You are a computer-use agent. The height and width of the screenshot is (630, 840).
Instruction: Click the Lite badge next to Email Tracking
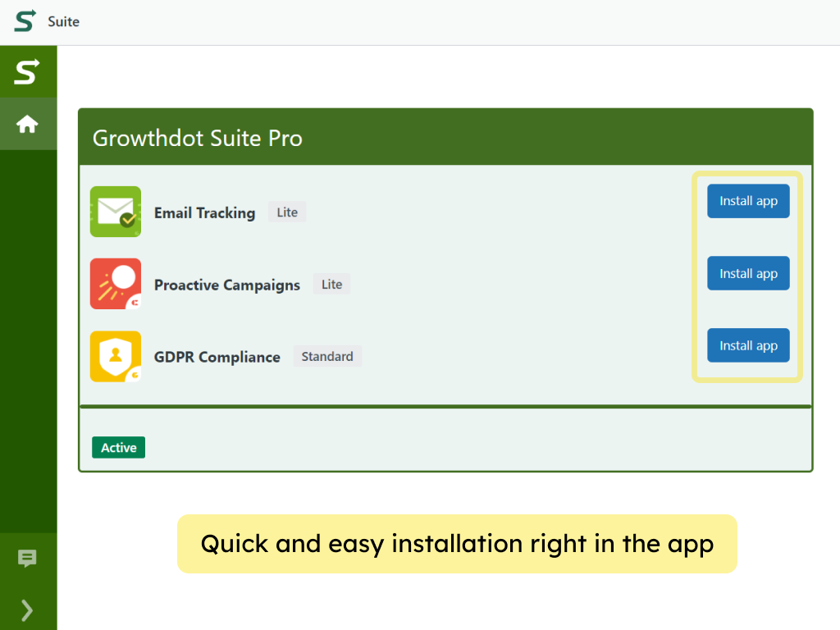(x=286, y=212)
